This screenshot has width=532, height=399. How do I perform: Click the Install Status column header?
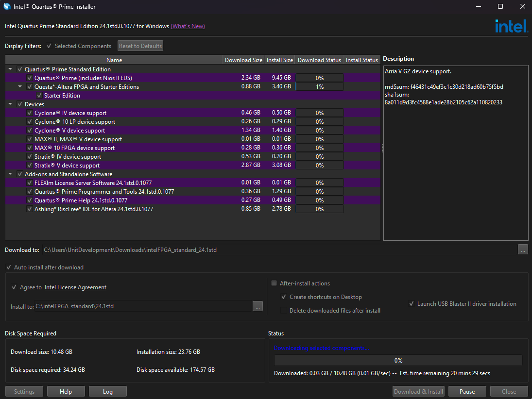pos(361,60)
